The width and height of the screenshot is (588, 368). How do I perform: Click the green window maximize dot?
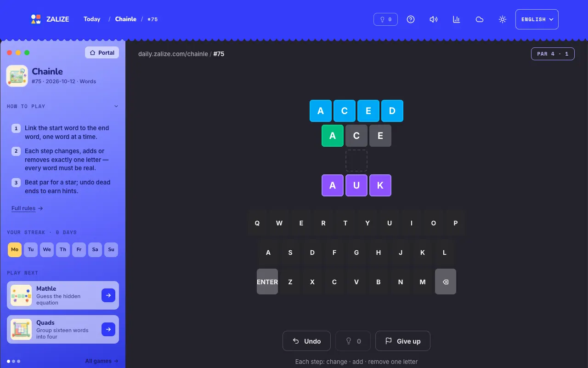(27, 52)
